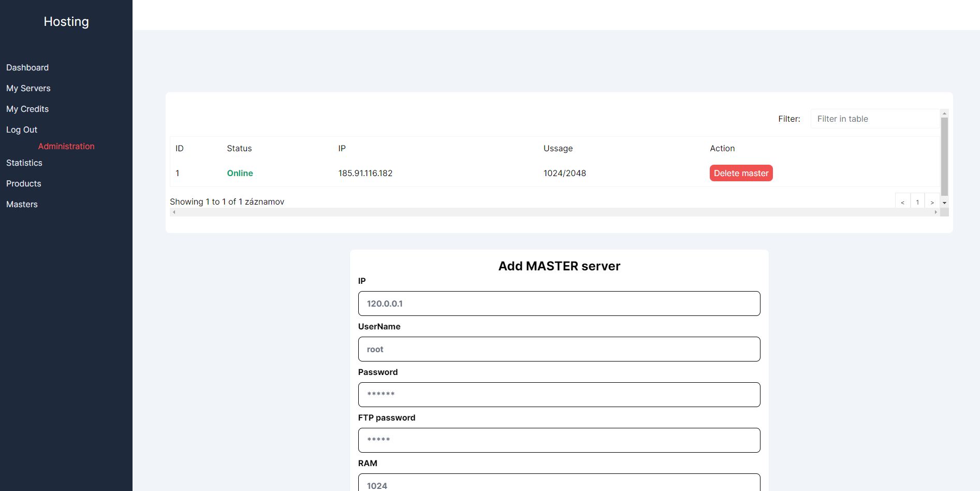Click the Filter in table field
The height and width of the screenshot is (491, 980).
point(874,119)
